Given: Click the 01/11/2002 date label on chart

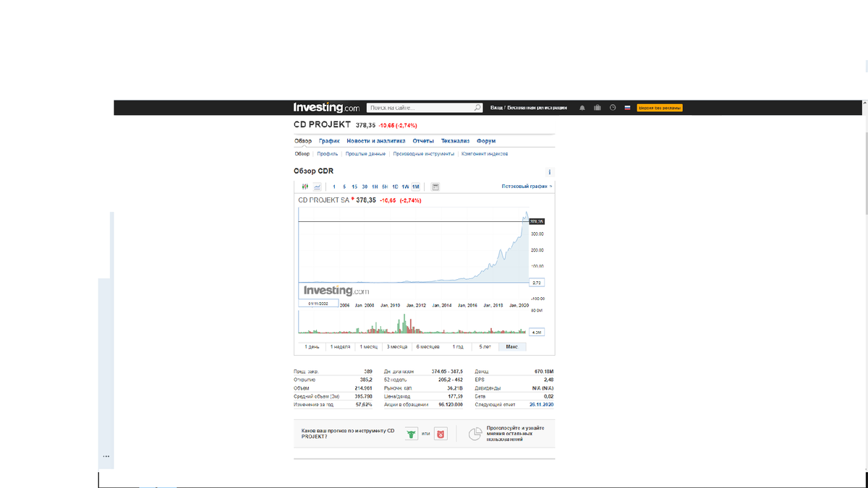Looking at the screenshot, I should [x=318, y=304].
